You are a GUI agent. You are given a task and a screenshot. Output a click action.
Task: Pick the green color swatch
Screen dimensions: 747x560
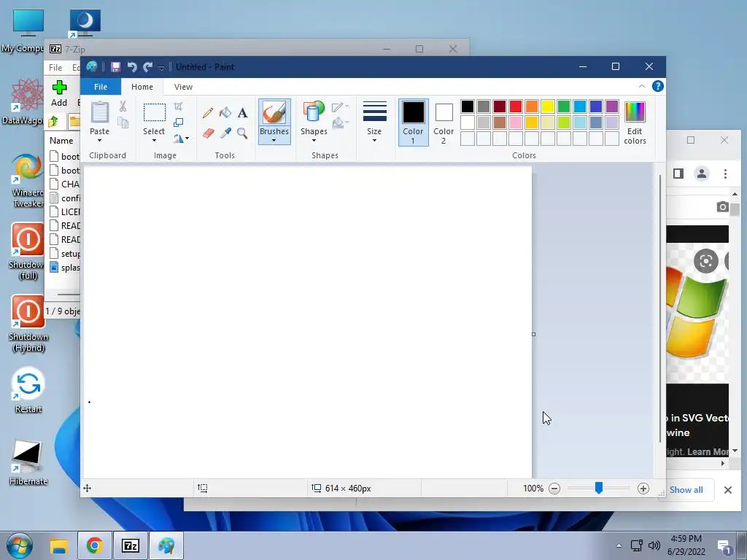(x=564, y=106)
